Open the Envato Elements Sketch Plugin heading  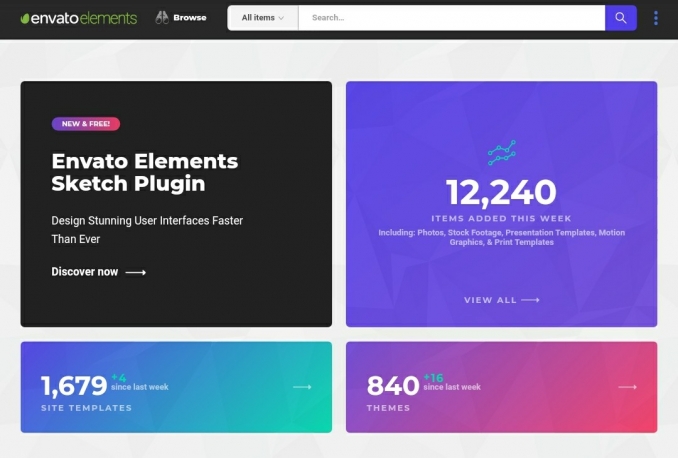pyautogui.click(x=144, y=172)
